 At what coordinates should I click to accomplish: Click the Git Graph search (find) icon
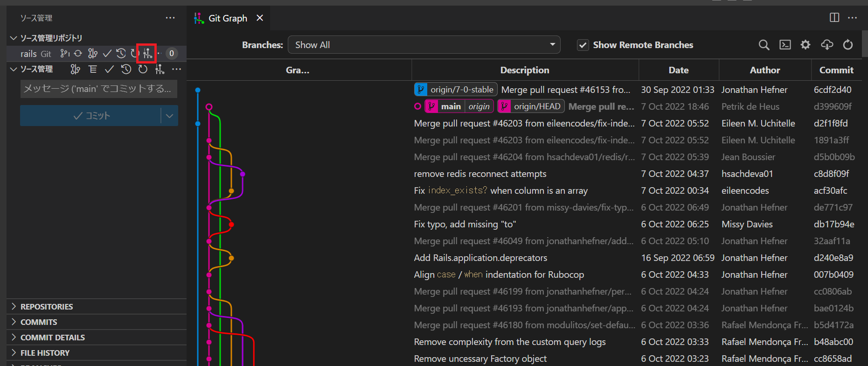[x=764, y=45]
